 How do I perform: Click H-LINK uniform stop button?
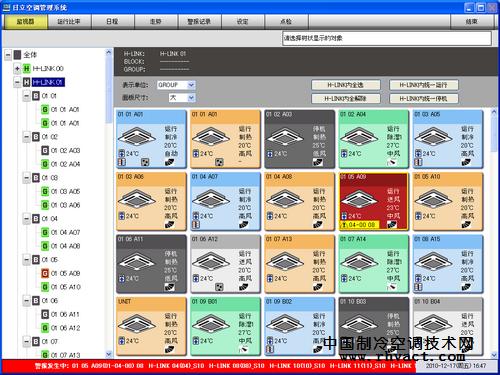click(424, 99)
